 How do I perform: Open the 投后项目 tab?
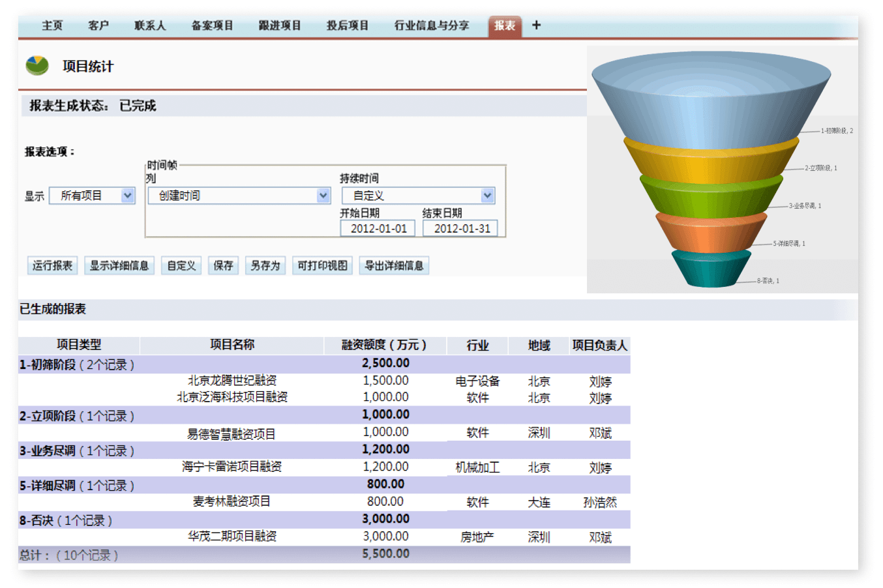[348, 25]
